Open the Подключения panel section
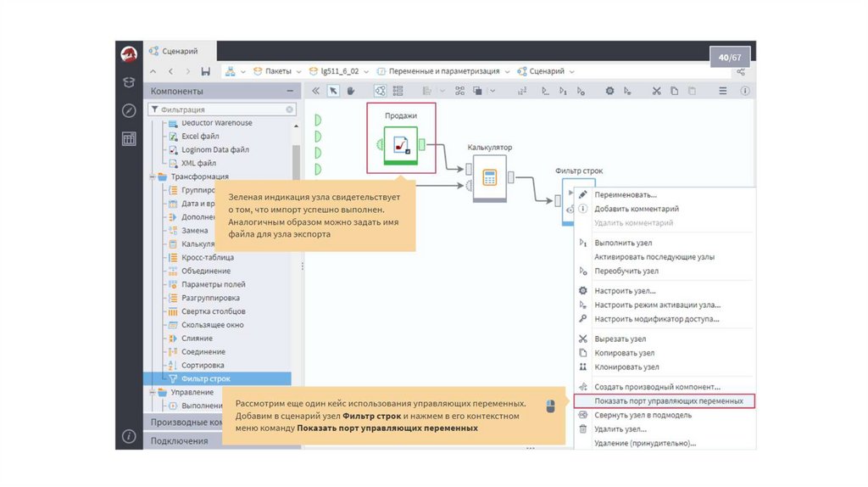Viewport: 868px width, 487px height. [x=180, y=440]
